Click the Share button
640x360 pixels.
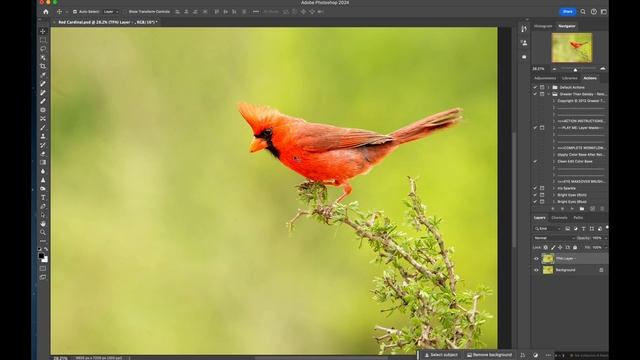567,12
